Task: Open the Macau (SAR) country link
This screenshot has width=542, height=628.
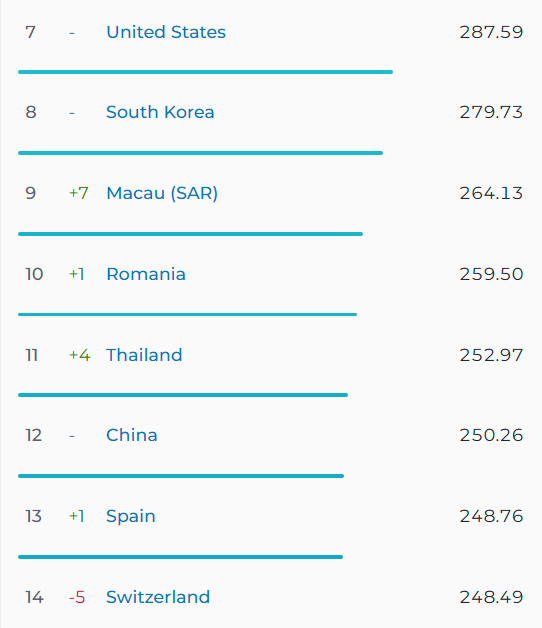Action: pyautogui.click(x=162, y=193)
